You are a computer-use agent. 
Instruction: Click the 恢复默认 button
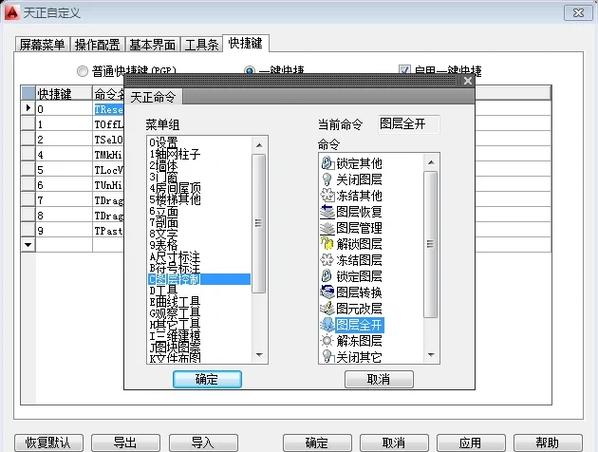click(x=48, y=442)
